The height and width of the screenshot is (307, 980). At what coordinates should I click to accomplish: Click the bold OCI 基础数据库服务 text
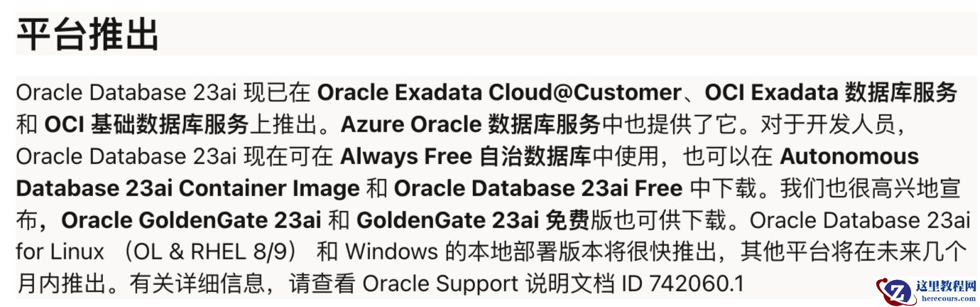pyautogui.click(x=146, y=124)
